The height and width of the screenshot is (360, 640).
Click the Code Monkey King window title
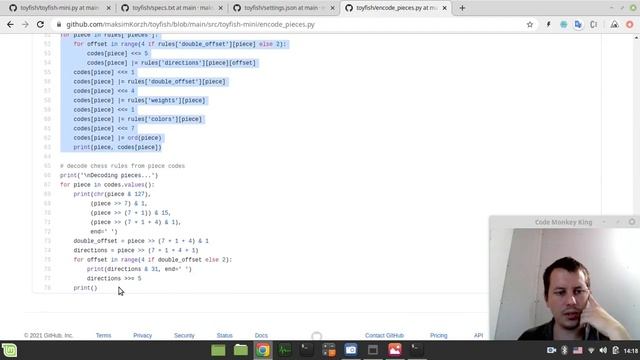pos(563,222)
